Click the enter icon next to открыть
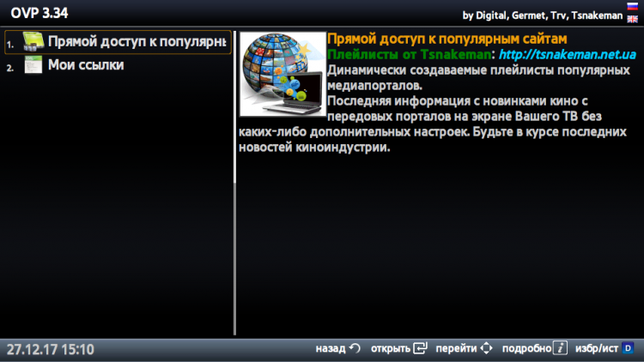The image size is (644, 362). 420,348
